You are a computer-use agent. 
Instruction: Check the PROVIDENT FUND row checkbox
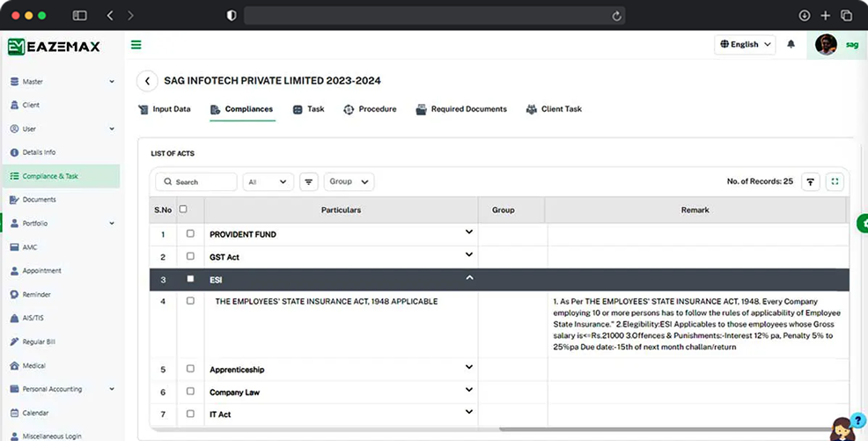coord(190,233)
